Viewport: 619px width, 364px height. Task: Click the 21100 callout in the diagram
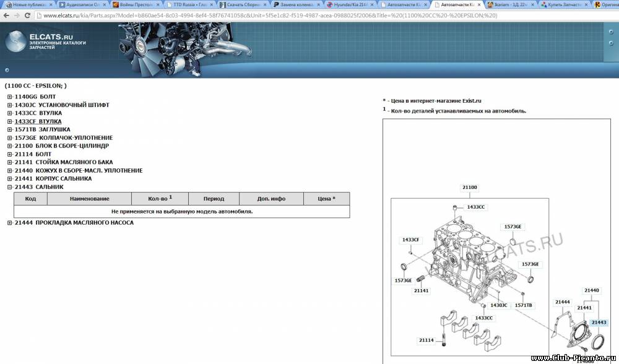(469, 188)
